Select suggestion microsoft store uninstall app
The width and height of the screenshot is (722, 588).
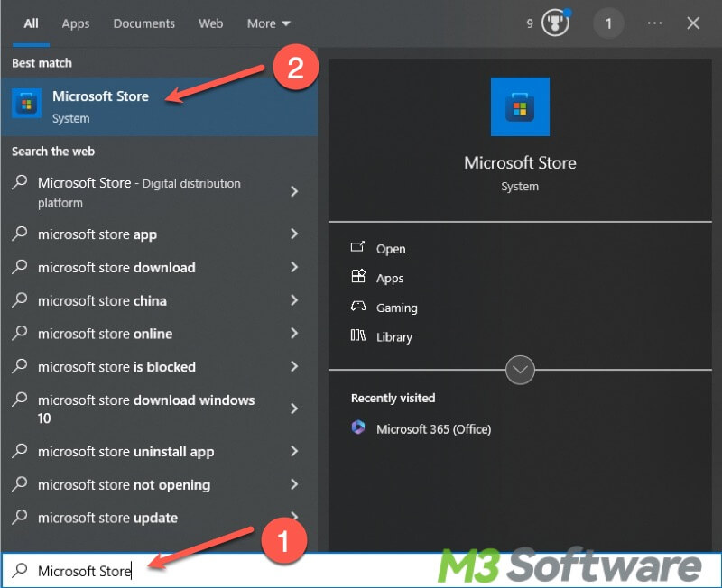point(125,452)
